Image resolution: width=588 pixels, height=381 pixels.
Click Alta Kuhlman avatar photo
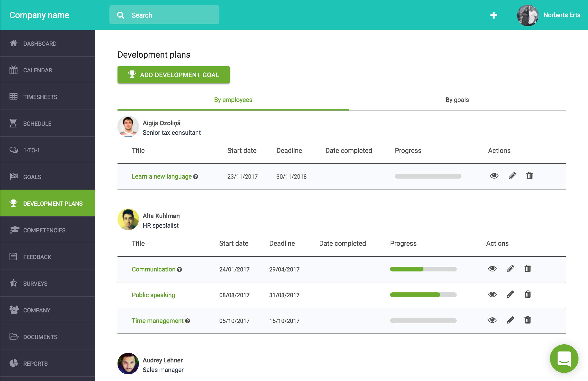(x=128, y=220)
